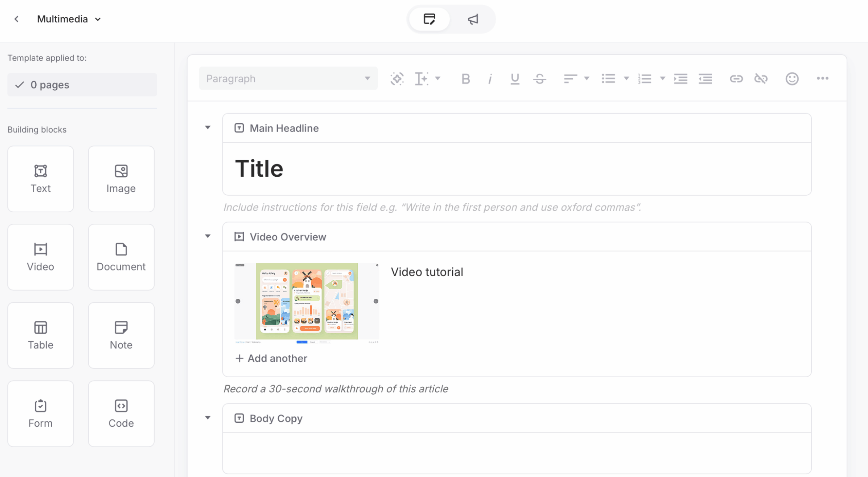The image size is (868, 477).
Task: Toggle italic formatting
Action: pyautogui.click(x=490, y=79)
